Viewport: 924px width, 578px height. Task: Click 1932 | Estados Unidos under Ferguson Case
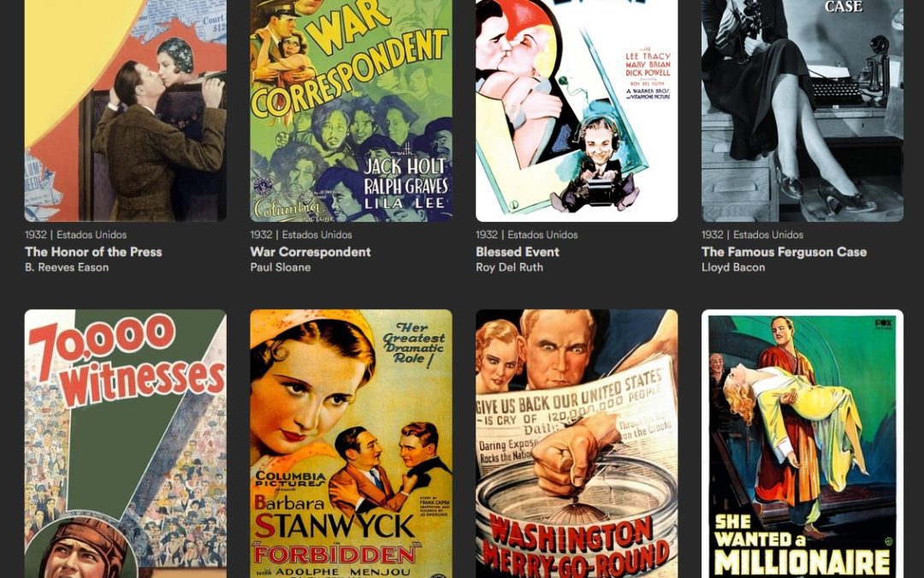[753, 235]
